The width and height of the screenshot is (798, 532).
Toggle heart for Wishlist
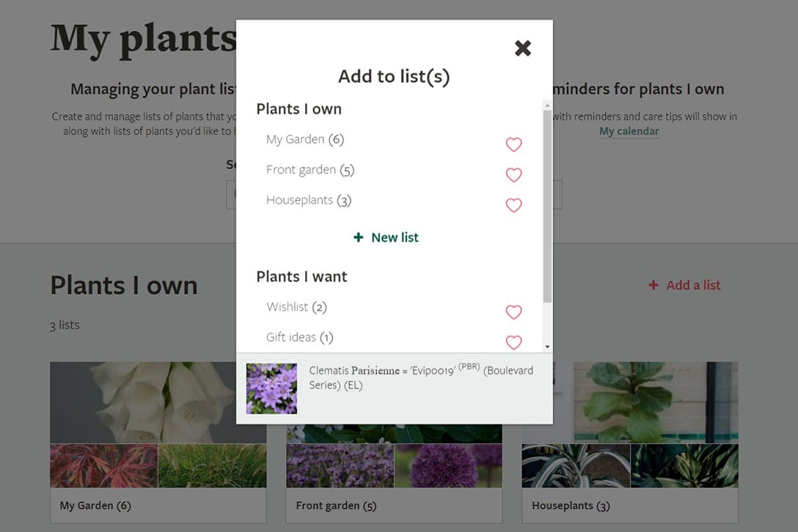point(513,312)
